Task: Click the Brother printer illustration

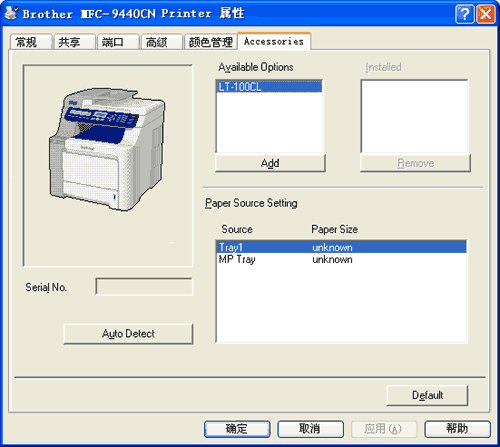Action: pos(107,149)
